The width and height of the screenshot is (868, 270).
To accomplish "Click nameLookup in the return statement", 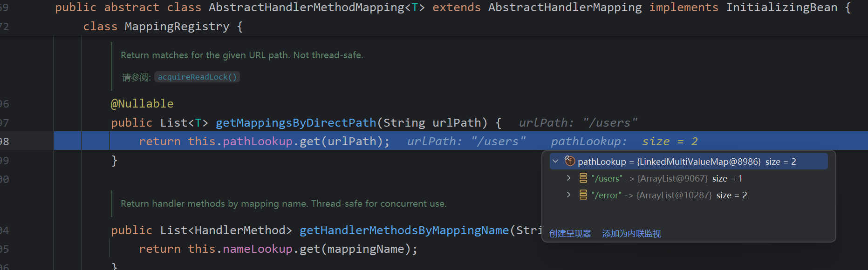I will pyautogui.click(x=258, y=249).
